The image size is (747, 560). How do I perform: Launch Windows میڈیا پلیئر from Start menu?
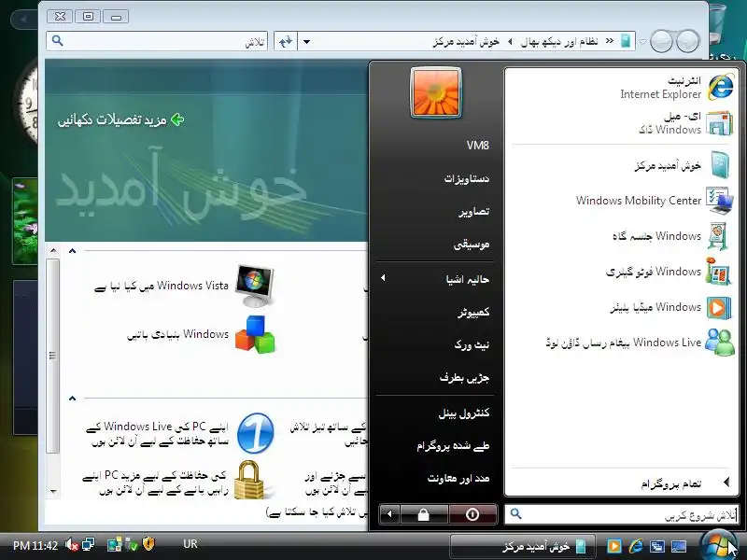coord(621,307)
